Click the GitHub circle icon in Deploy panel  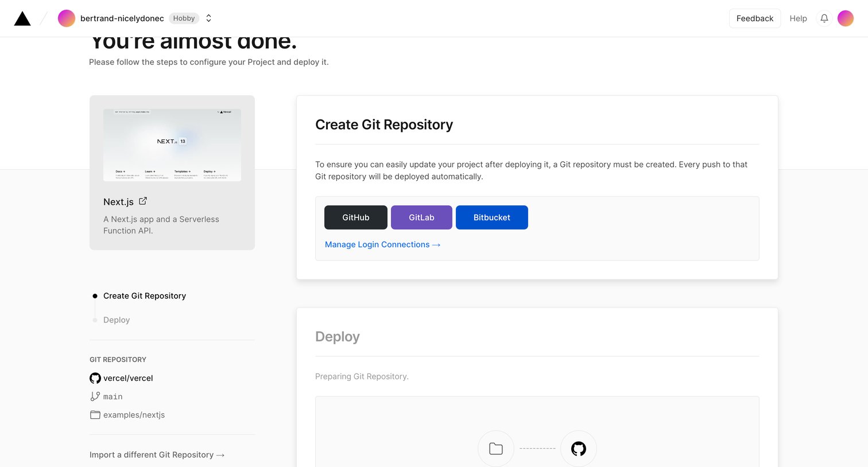point(579,449)
